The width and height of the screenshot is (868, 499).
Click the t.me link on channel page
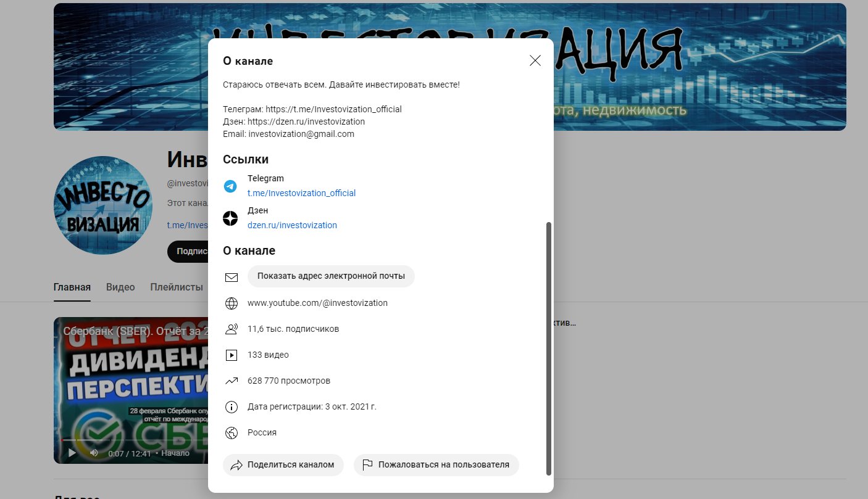click(187, 225)
